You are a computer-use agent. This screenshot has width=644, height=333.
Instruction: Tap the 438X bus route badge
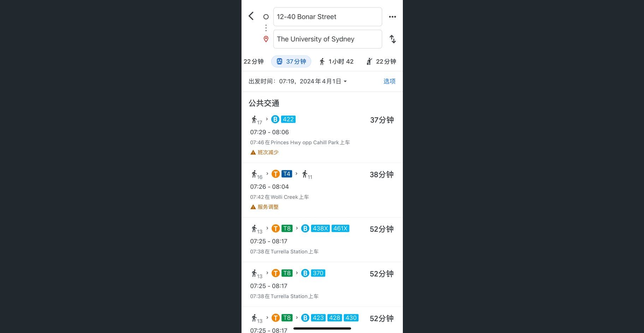pyautogui.click(x=320, y=229)
